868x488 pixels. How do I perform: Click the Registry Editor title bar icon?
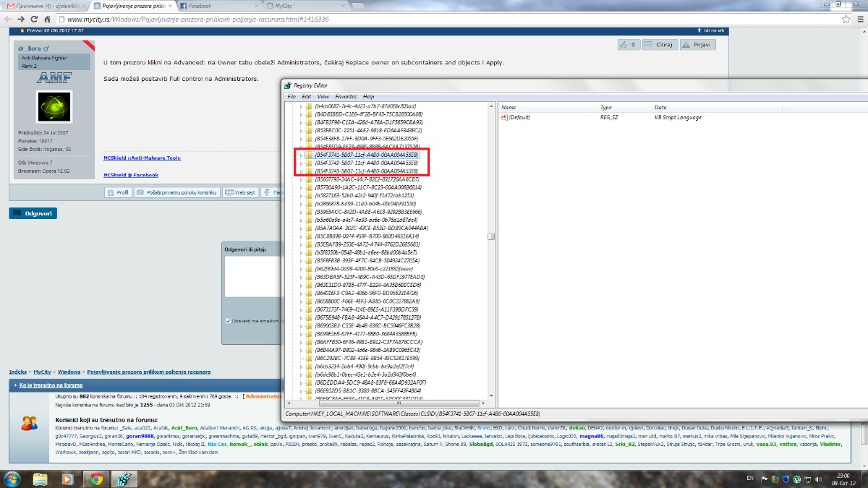[x=289, y=85]
